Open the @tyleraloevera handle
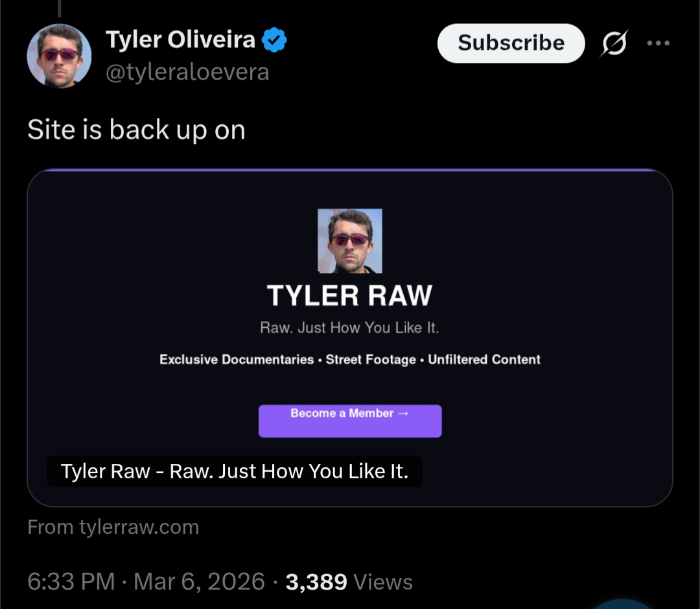Image resolution: width=700 pixels, height=609 pixels. pos(187,72)
